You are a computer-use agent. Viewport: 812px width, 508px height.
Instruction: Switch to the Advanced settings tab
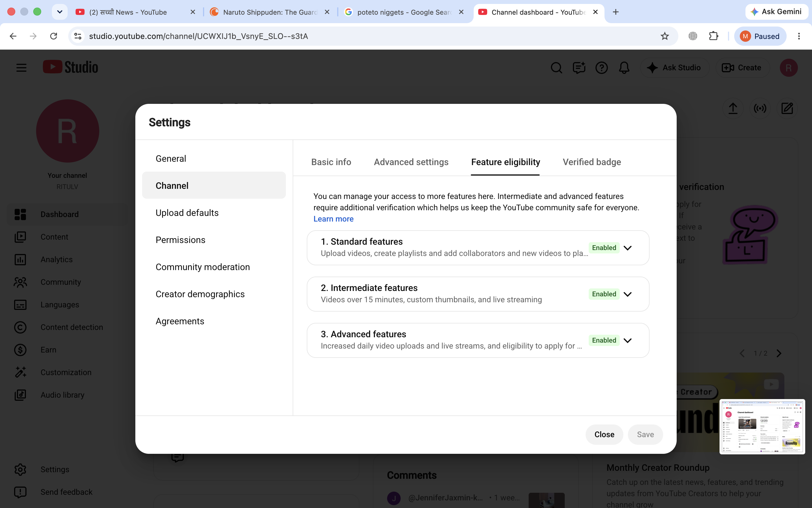coord(411,162)
